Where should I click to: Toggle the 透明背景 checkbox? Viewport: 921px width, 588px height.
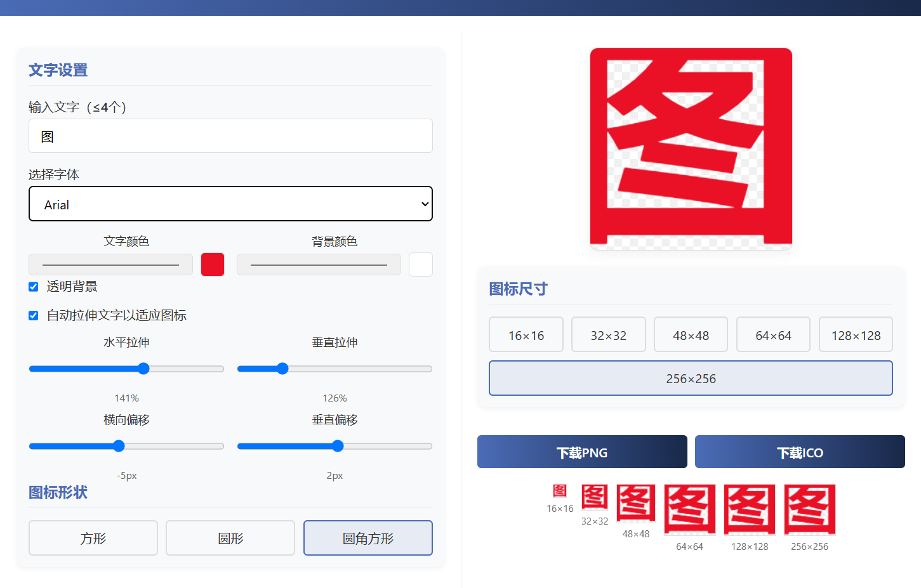click(x=34, y=287)
